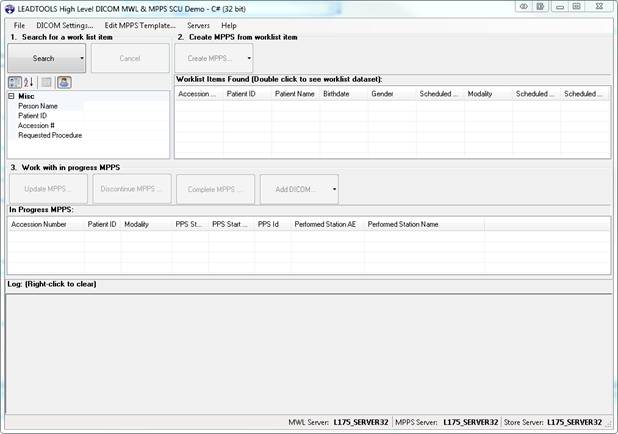Open the DICOM Settings menu

coord(65,25)
